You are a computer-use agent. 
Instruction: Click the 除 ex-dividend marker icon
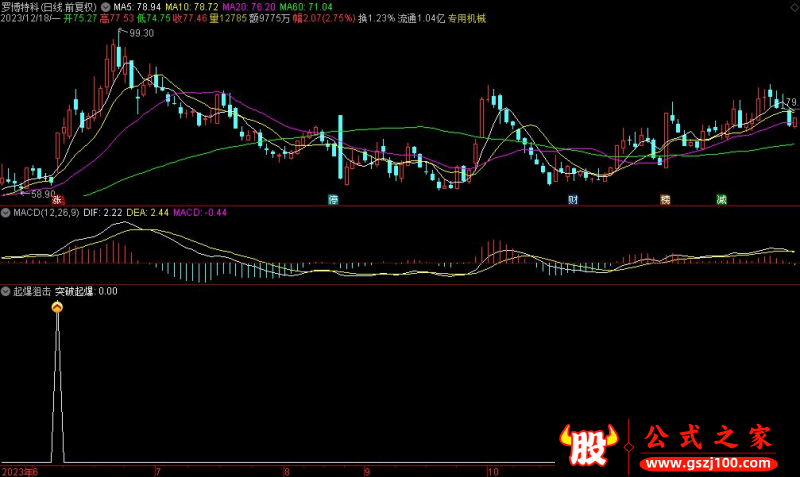pyautogui.click(x=334, y=200)
